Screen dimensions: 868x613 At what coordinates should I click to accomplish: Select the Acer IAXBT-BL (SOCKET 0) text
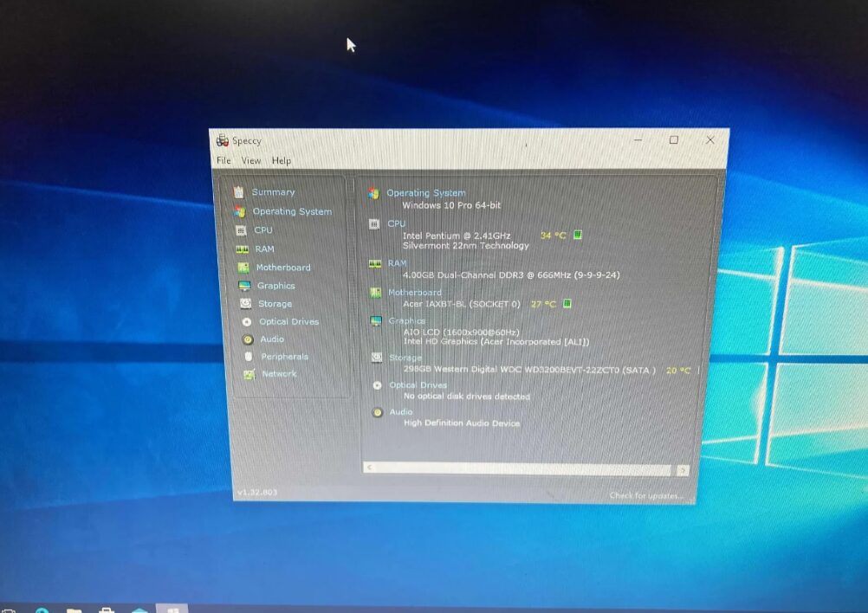462,304
